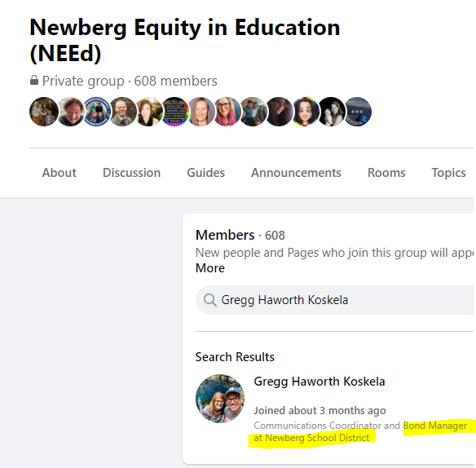This screenshot has height=468, width=476.
Task: Open Gregg Haworth Koskela's profile name link
Action: click(x=320, y=382)
